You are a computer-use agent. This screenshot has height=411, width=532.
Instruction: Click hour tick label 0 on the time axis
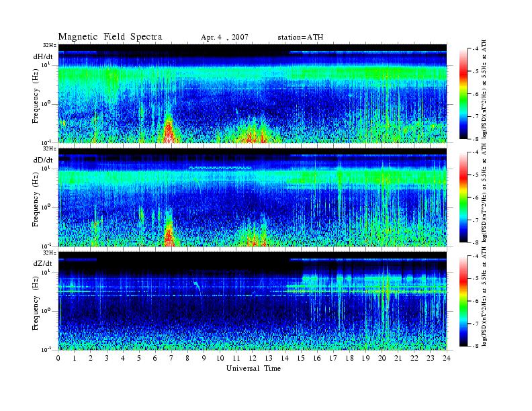pos(58,359)
